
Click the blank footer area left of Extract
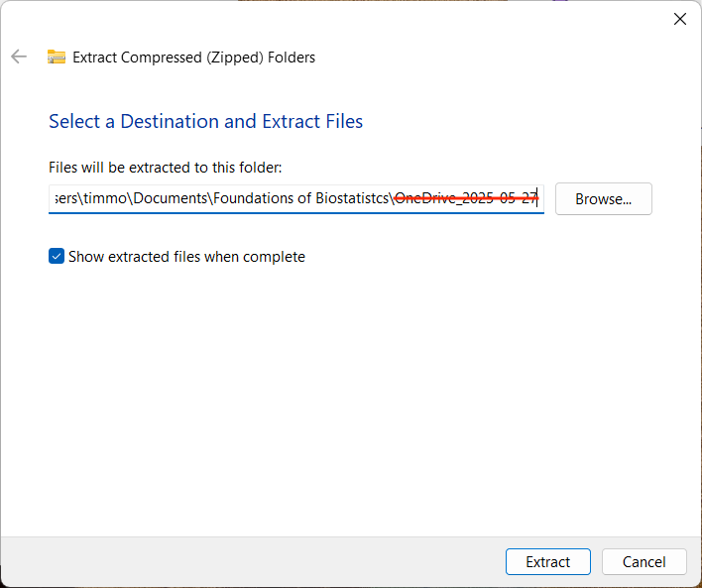(x=248, y=561)
